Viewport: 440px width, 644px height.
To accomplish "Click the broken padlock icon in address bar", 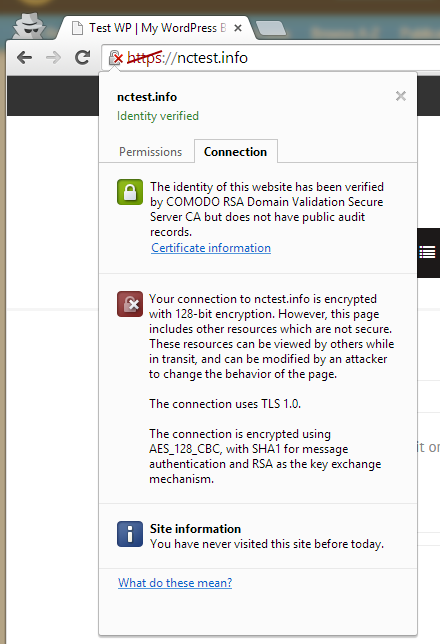I will 115,58.
